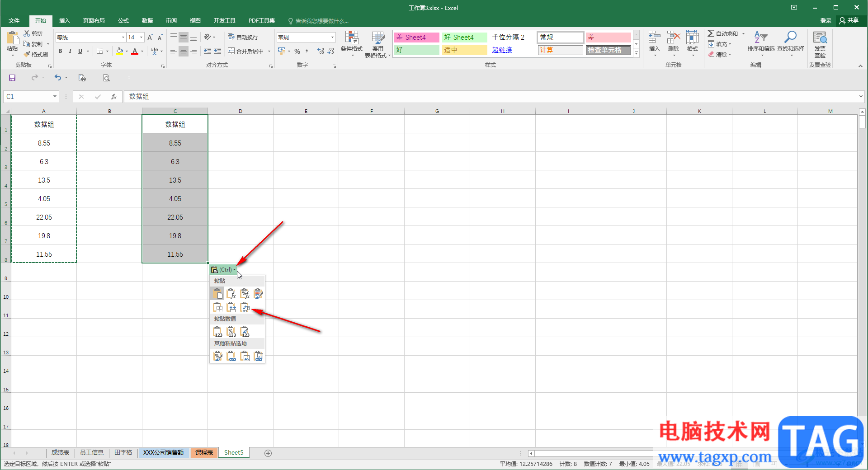Toggle Middle vertical alignment
The height and width of the screenshot is (470, 868).
184,37
